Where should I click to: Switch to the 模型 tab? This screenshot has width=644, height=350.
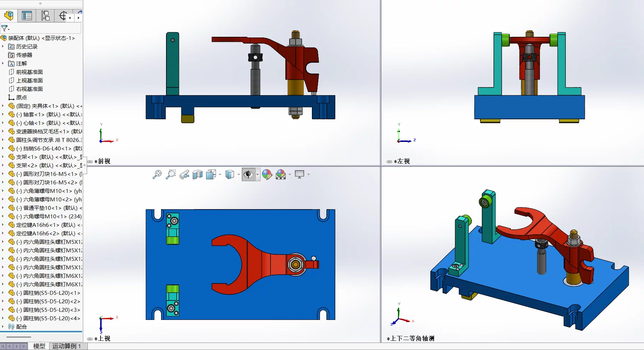[x=39, y=346]
